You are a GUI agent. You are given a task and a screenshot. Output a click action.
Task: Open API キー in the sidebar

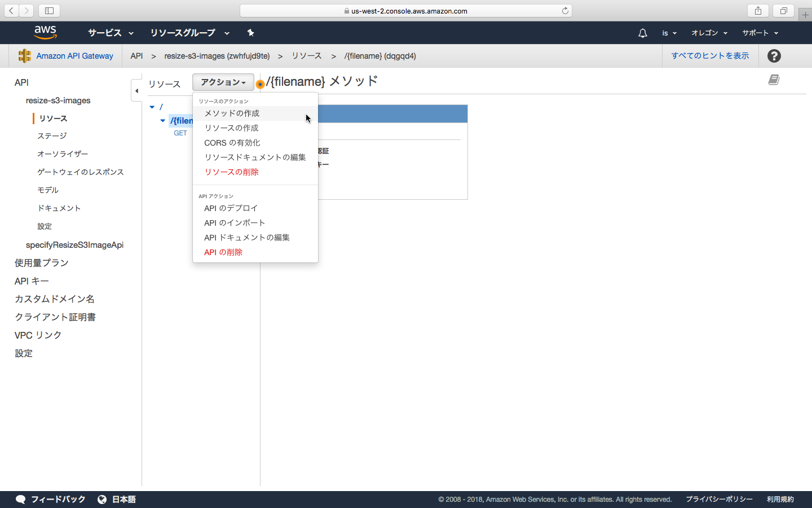(x=32, y=281)
